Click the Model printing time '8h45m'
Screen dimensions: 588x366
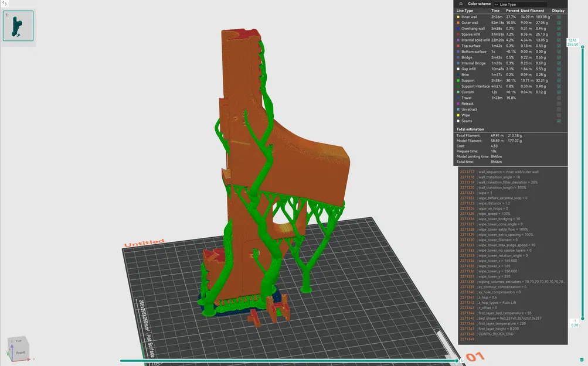(x=496, y=156)
